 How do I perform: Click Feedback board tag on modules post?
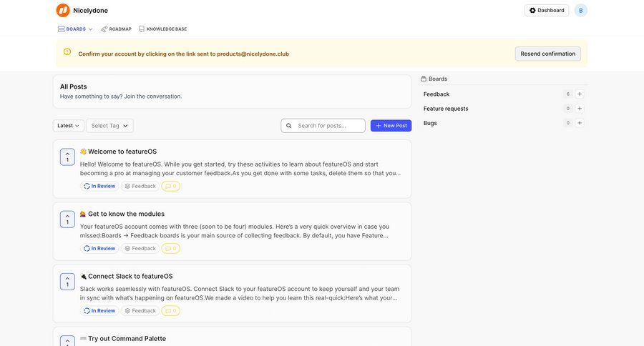pyautogui.click(x=140, y=248)
